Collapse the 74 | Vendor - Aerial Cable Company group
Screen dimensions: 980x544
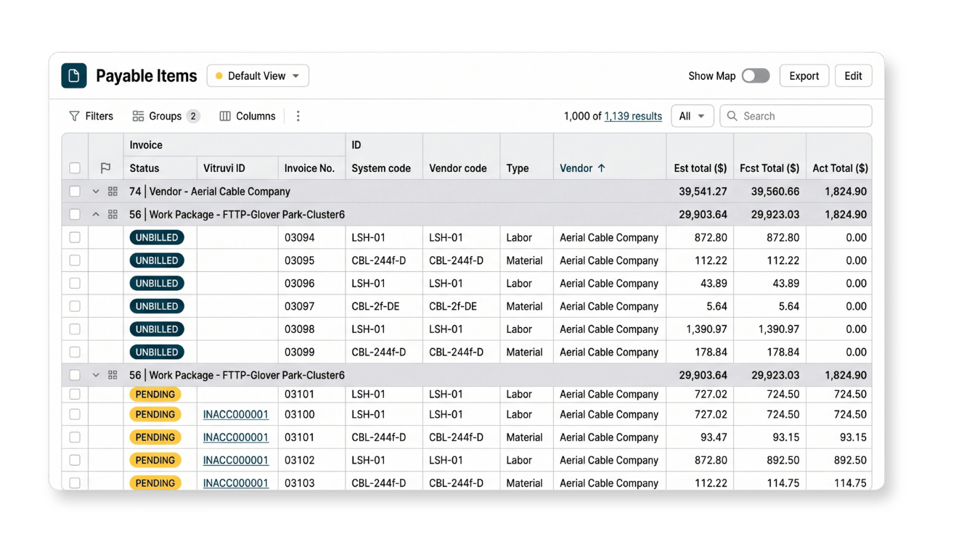(x=95, y=191)
